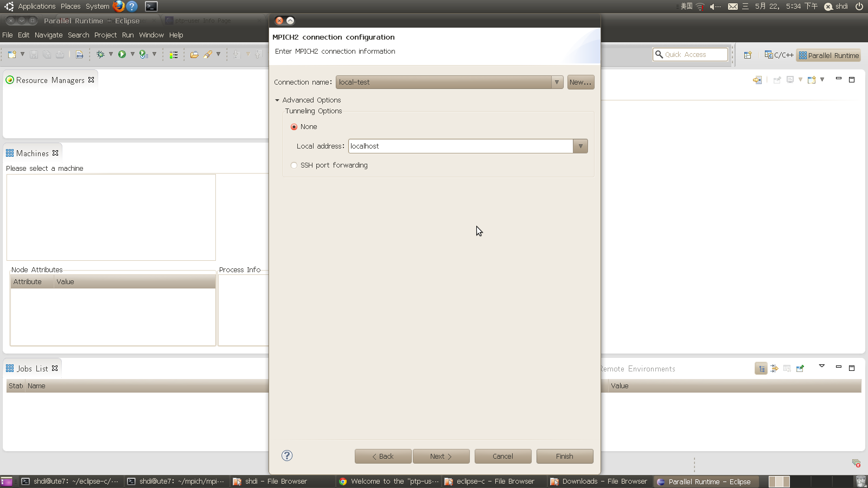Image resolution: width=868 pixels, height=488 pixels.
Task: Open the Edit menu
Action: tap(23, 35)
